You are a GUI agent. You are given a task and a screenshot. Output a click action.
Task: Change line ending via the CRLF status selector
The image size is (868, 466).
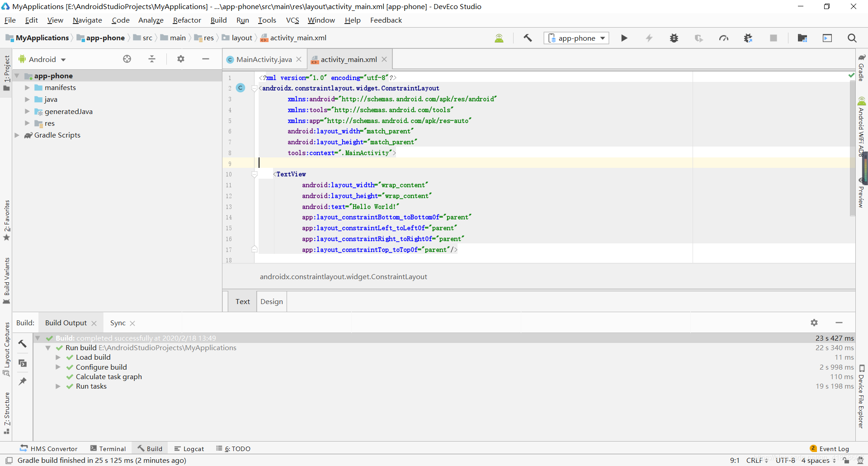point(755,461)
